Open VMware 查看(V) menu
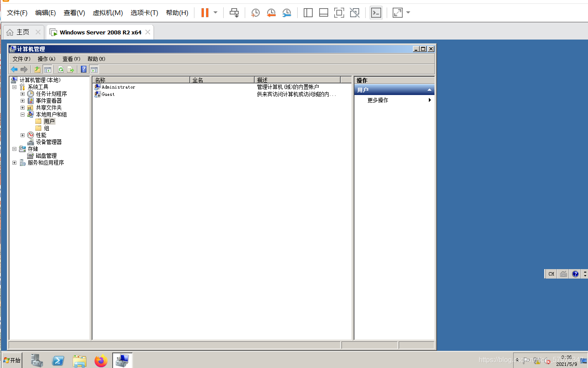 pyautogui.click(x=74, y=13)
